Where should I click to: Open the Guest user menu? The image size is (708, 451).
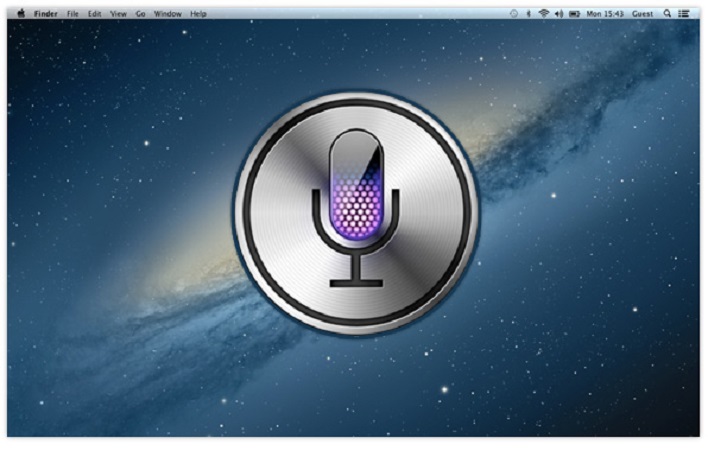coord(642,14)
